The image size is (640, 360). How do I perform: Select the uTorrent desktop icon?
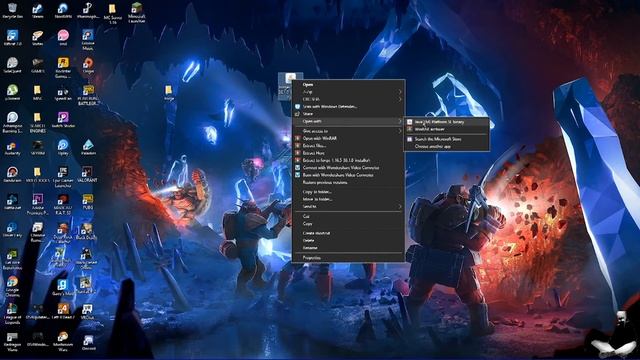(x=12, y=93)
